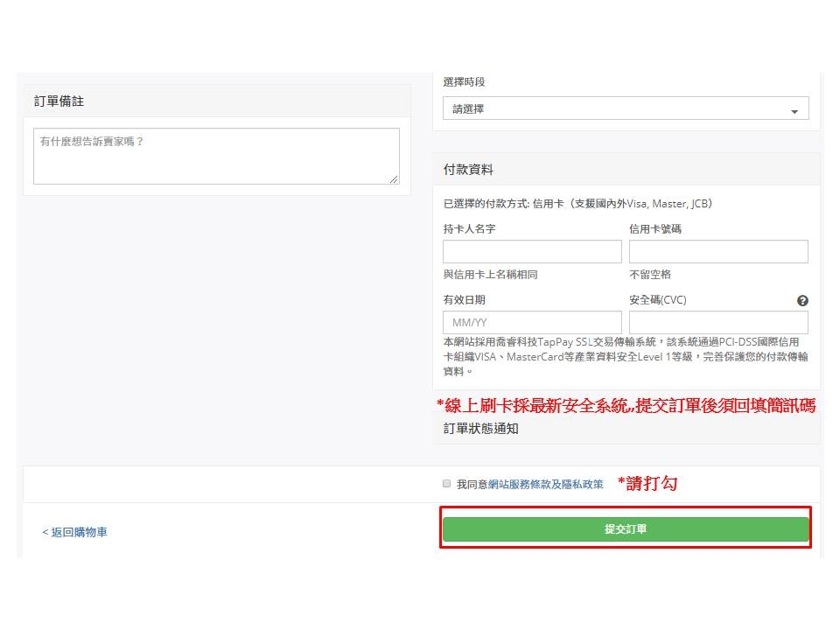Click the 有效日期 field label
The image size is (840, 630).
464,300
